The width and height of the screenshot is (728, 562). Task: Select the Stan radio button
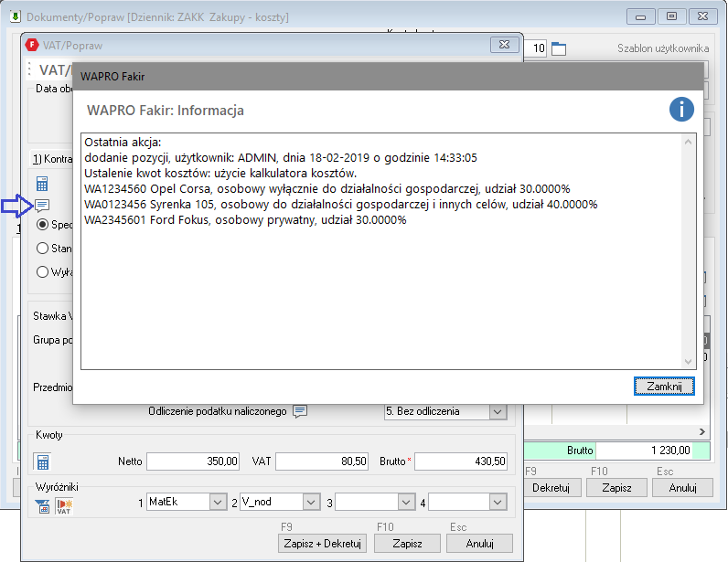click(x=42, y=249)
